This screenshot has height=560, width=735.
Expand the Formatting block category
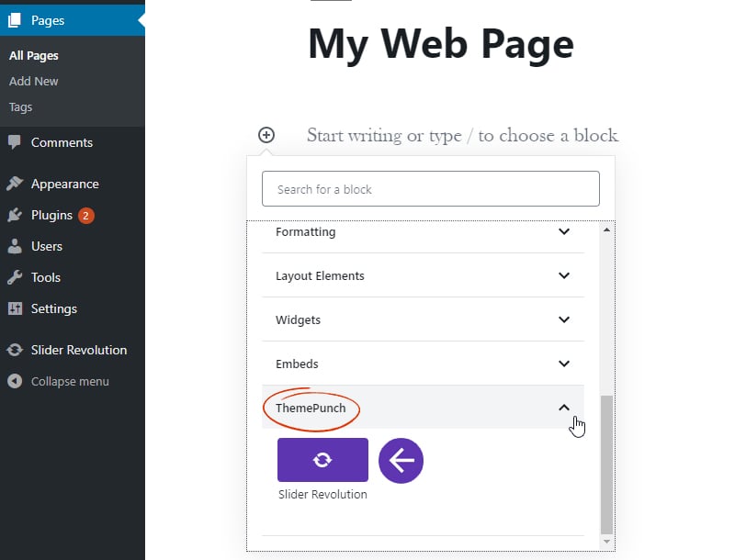423,231
